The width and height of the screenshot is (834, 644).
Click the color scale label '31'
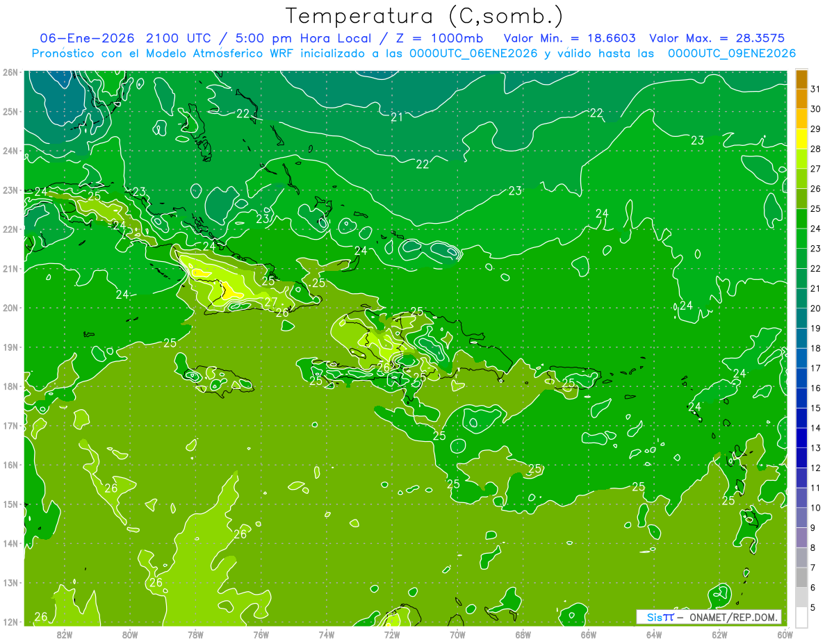[x=816, y=88]
